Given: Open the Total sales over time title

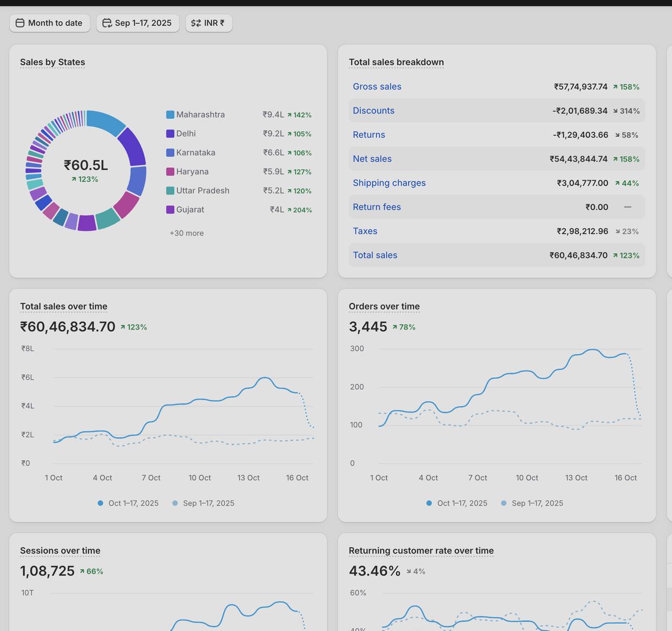Looking at the screenshot, I should (63, 307).
